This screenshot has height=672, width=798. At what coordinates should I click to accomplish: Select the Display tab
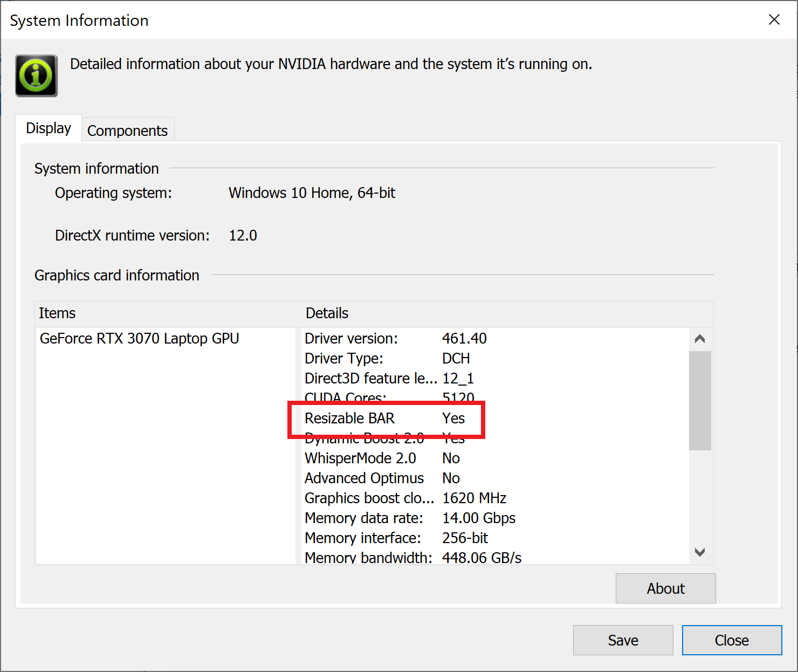click(x=49, y=128)
